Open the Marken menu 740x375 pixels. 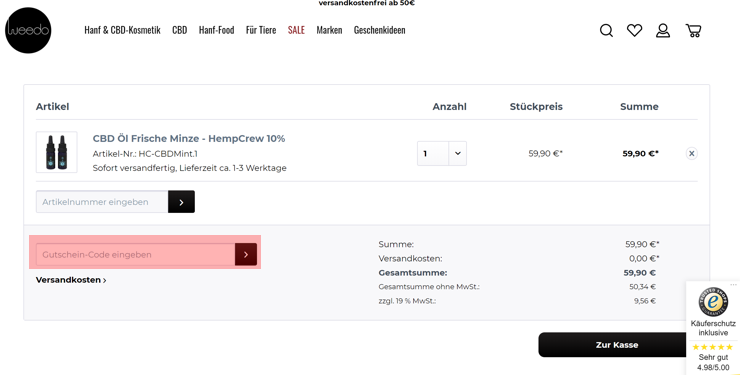coord(329,30)
